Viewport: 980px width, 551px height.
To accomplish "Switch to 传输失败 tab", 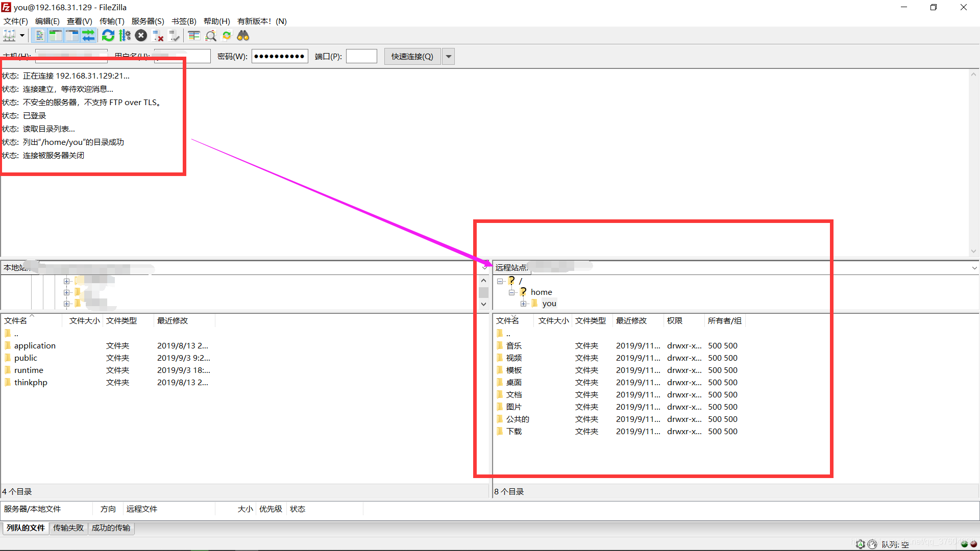I will (68, 528).
